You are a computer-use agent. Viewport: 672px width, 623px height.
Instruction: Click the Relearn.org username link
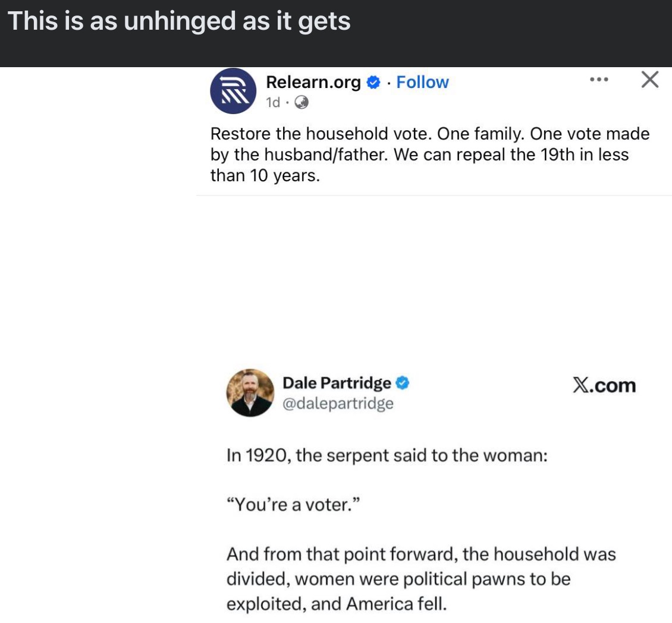click(313, 82)
